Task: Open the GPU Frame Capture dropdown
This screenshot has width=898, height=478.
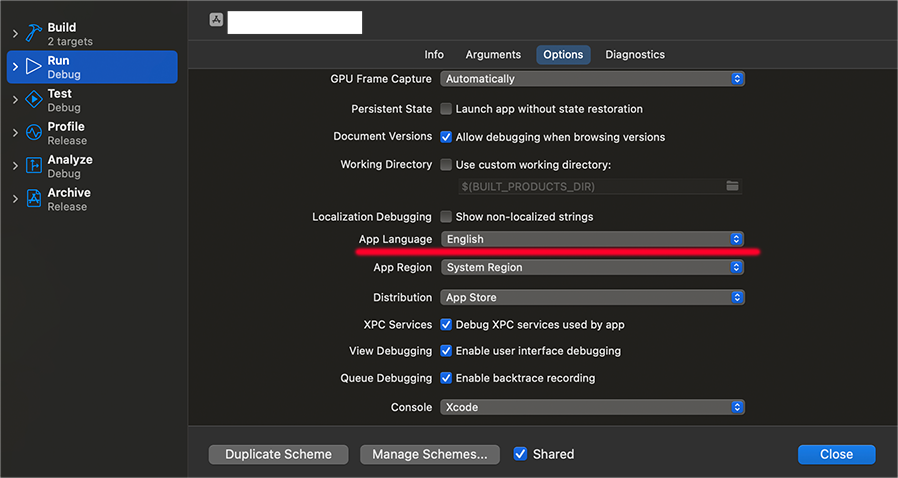Action: point(592,79)
